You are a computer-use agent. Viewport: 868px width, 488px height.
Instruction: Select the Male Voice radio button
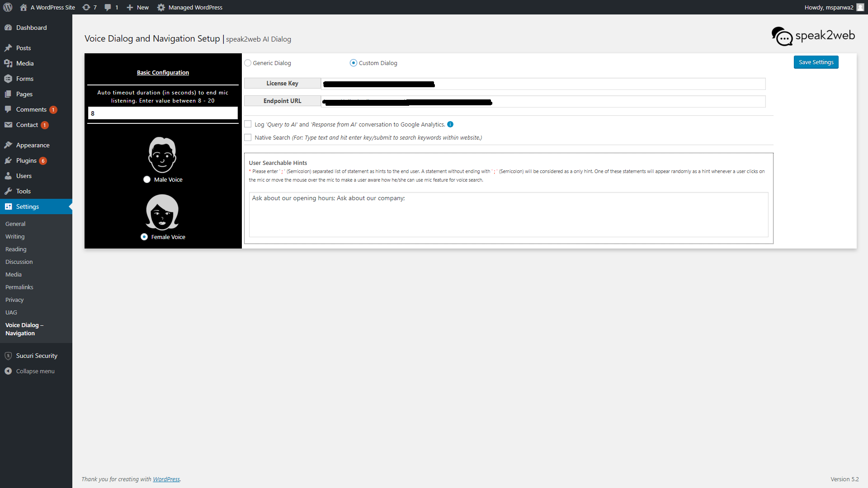pos(147,179)
